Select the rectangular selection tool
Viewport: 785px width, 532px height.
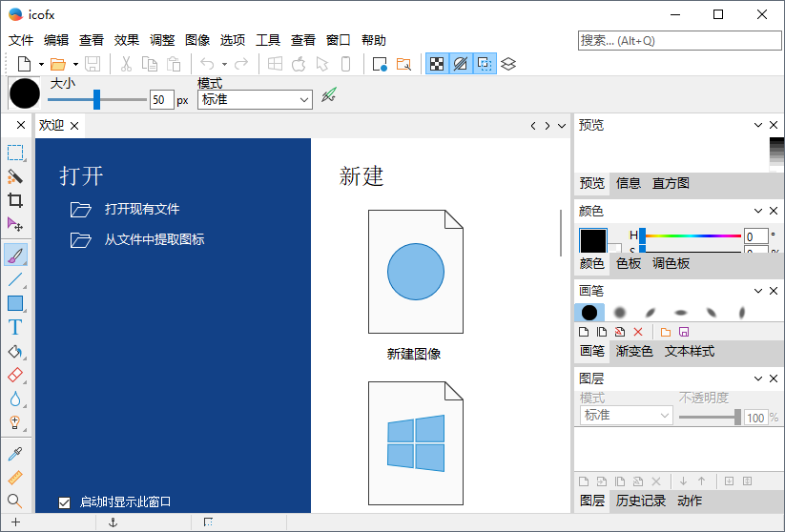[x=15, y=153]
